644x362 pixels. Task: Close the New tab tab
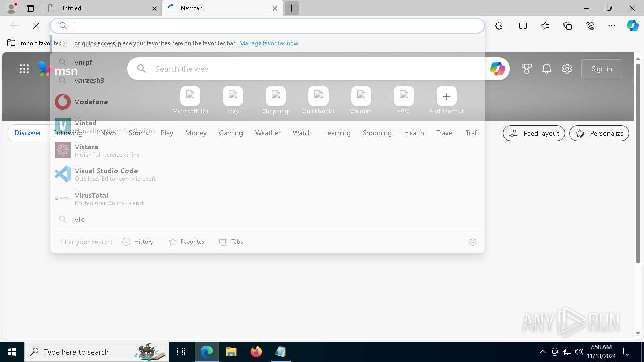275,8
